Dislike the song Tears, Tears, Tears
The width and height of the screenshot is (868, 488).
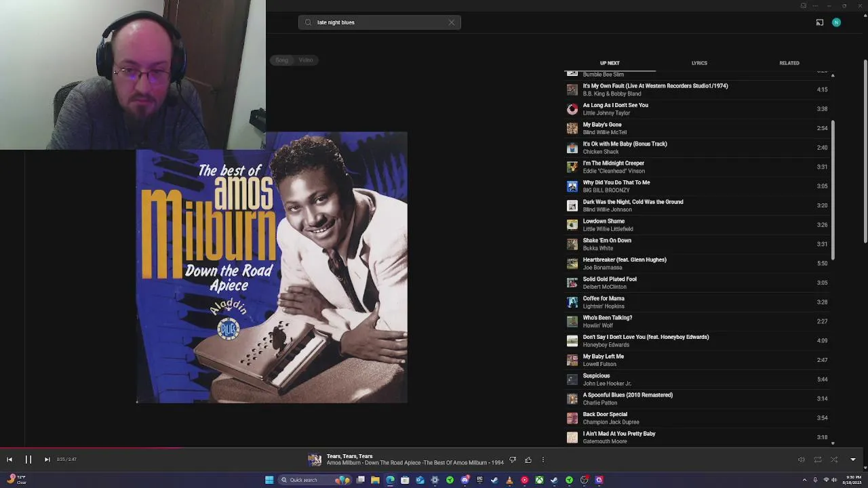[x=513, y=460]
